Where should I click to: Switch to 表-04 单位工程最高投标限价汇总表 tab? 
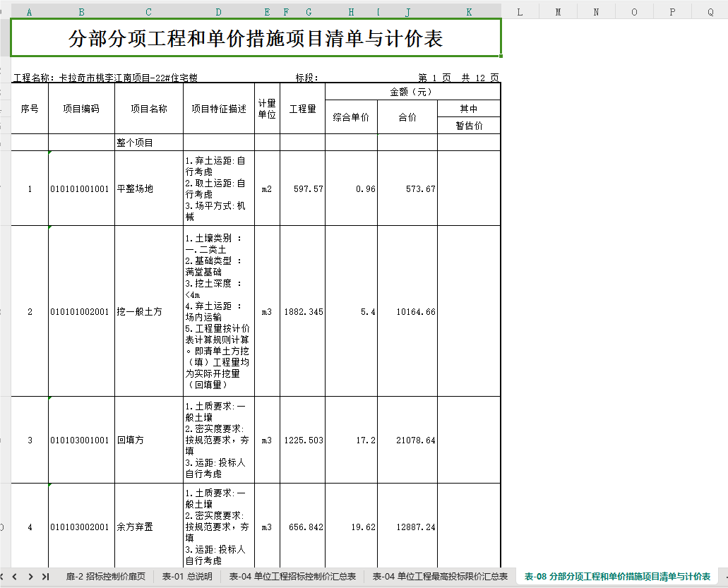pyautogui.click(x=440, y=577)
